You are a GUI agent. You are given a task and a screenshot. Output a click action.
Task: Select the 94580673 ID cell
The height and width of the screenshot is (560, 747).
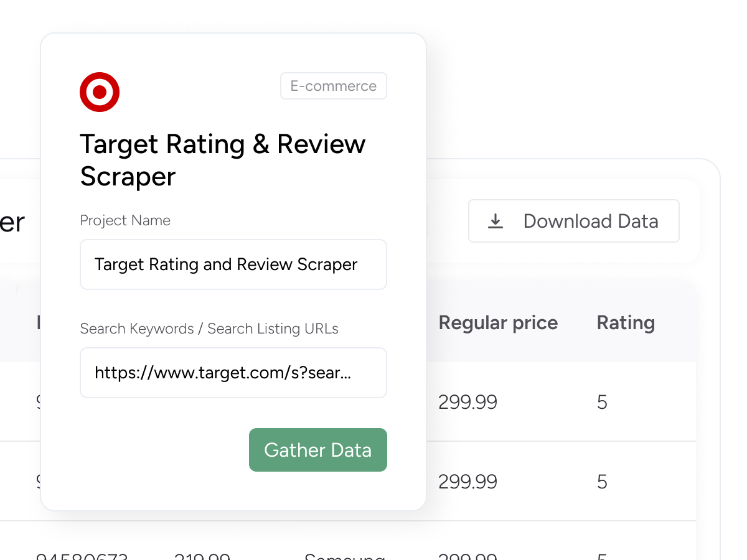pos(82,556)
